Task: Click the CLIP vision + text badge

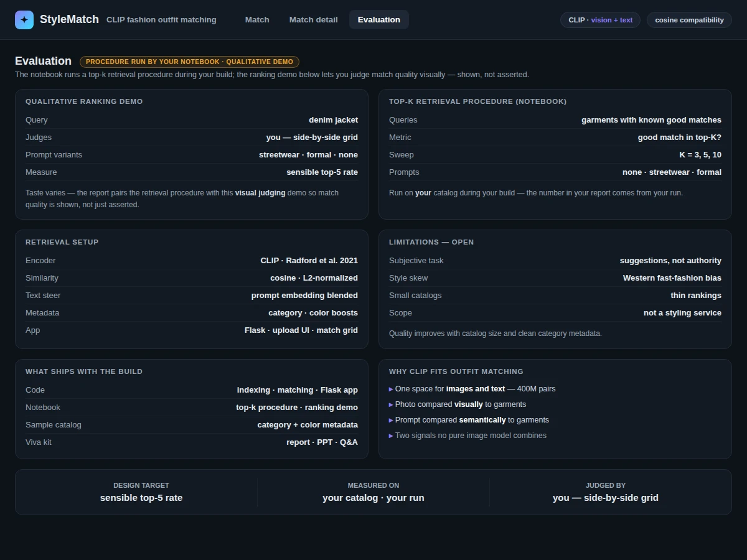Action: (x=600, y=20)
